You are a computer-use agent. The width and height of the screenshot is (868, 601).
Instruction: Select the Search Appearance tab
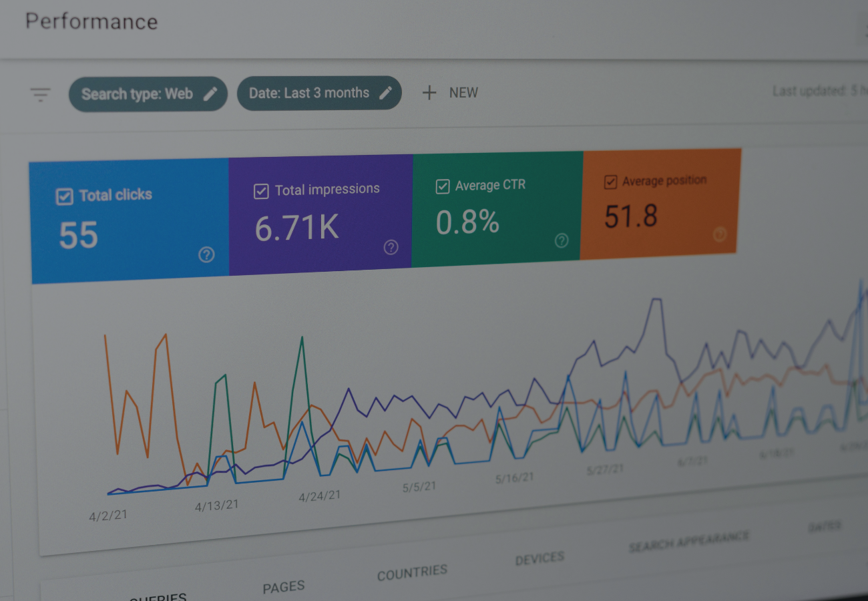coord(688,542)
